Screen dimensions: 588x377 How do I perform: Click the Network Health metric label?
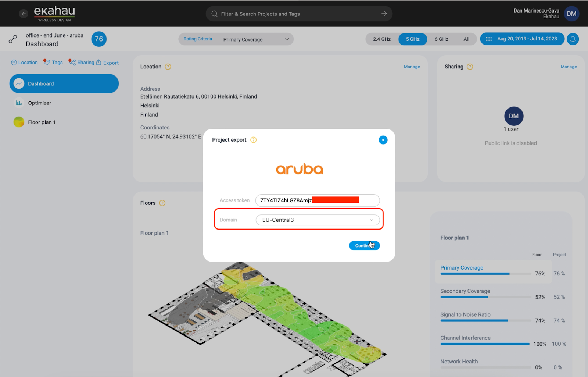[x=459, y=362]
